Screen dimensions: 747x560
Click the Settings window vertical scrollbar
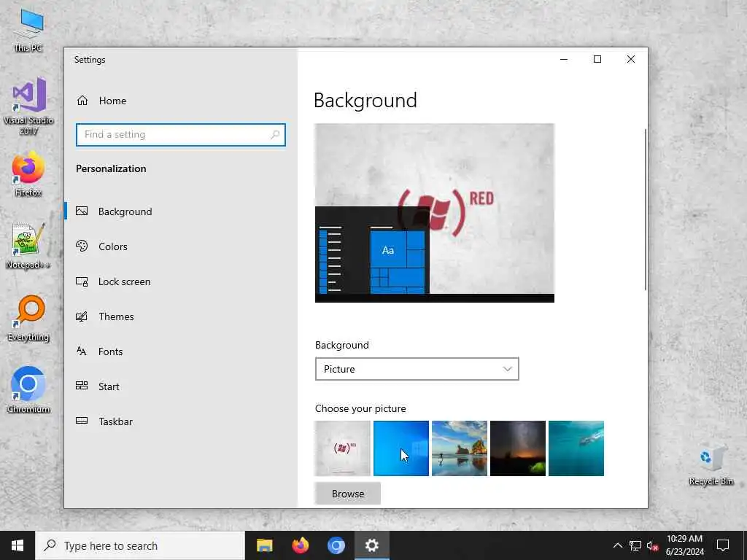pos(646,209)
